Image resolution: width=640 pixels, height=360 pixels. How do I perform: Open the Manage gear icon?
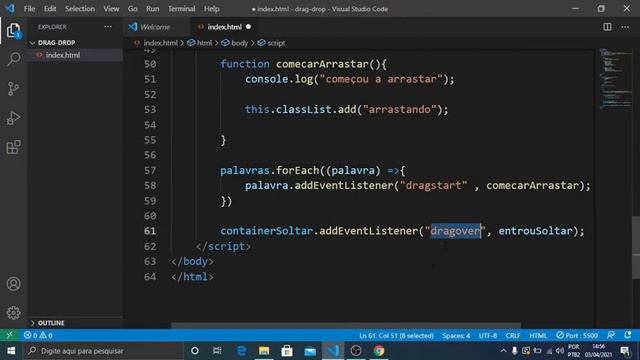point(13,313)
